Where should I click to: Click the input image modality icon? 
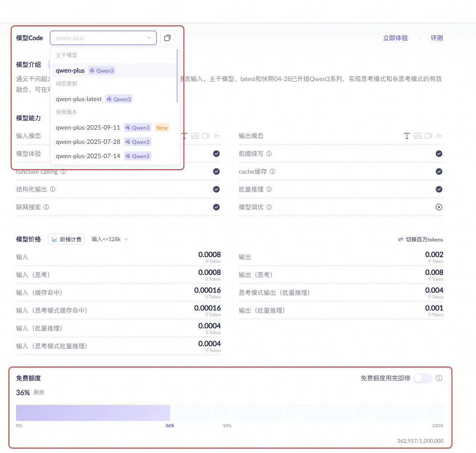(x=195, y=136)
